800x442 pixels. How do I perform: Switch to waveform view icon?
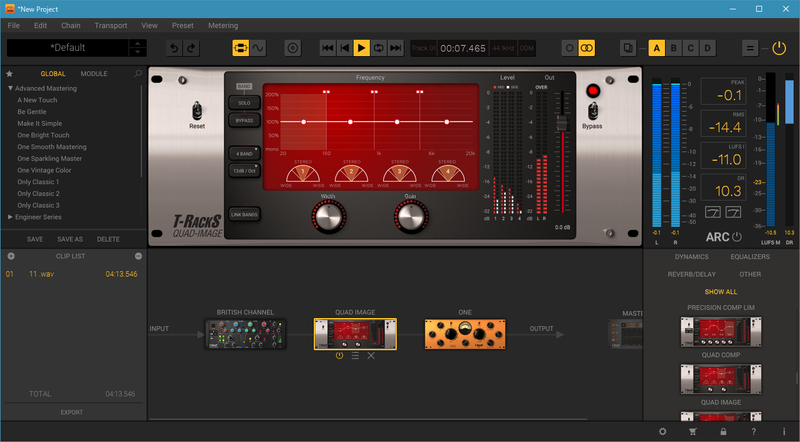click(258, 48)
